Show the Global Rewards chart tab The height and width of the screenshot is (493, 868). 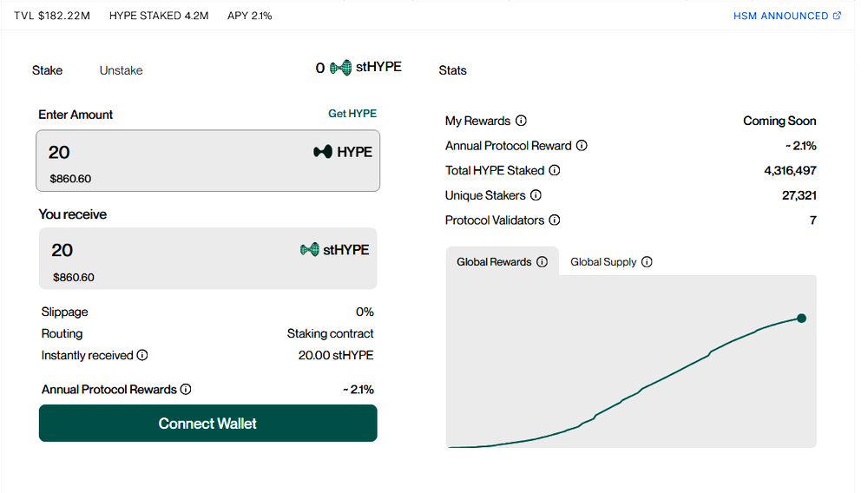click(494, 262)
